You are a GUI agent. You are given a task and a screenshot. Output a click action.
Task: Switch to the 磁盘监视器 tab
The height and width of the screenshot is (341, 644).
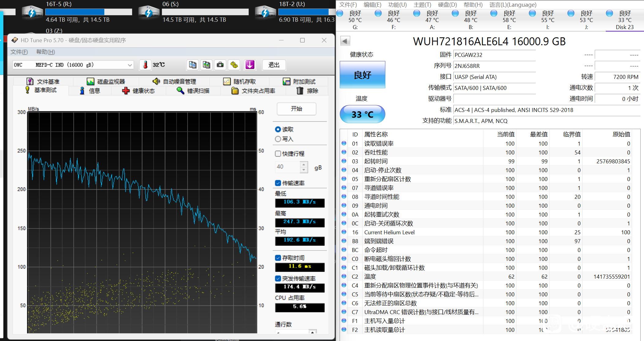point(106,81)
